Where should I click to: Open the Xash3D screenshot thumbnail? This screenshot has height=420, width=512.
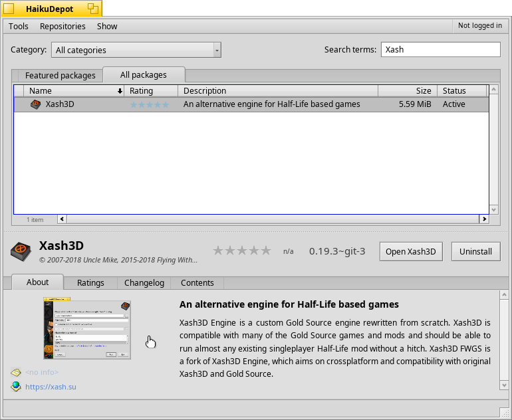(x=87, y=328)
